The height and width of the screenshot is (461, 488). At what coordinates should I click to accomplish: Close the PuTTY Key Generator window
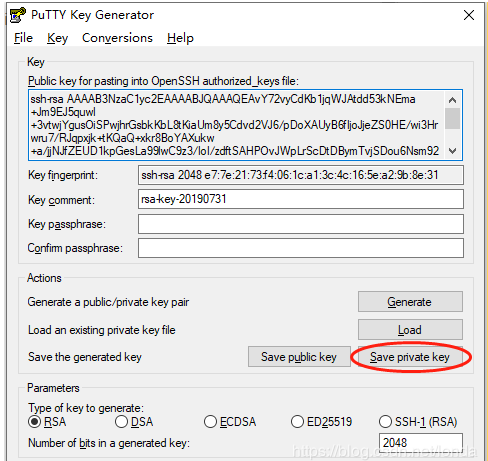pos(469,15)
